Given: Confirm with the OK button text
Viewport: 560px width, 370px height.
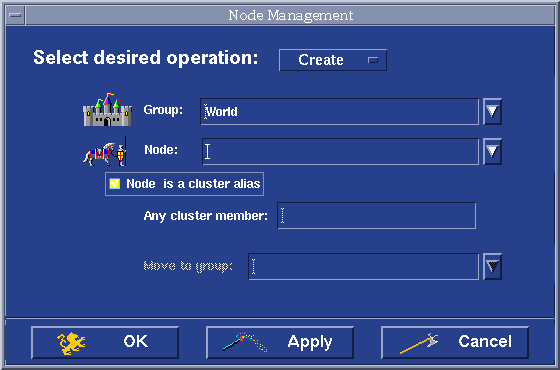Looking at the screenshot, I should 135,341.
